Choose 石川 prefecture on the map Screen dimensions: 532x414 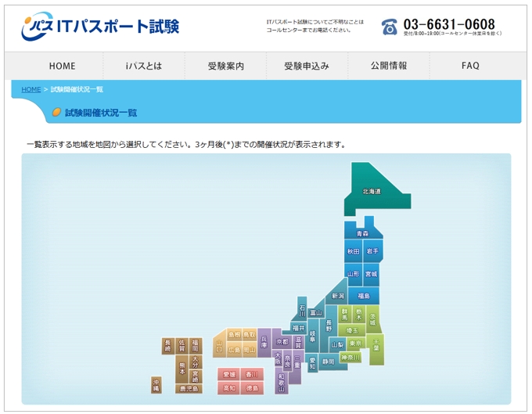[x=302, y=311]
